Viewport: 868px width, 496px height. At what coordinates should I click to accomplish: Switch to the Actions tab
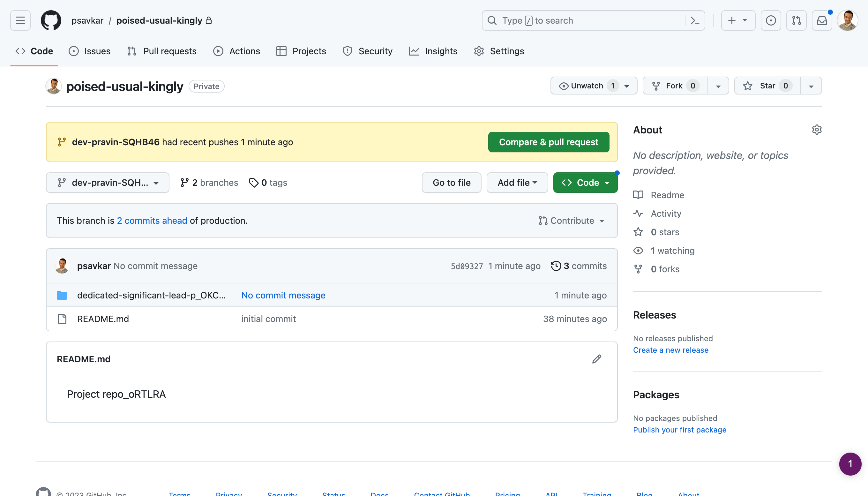[236, 51]
